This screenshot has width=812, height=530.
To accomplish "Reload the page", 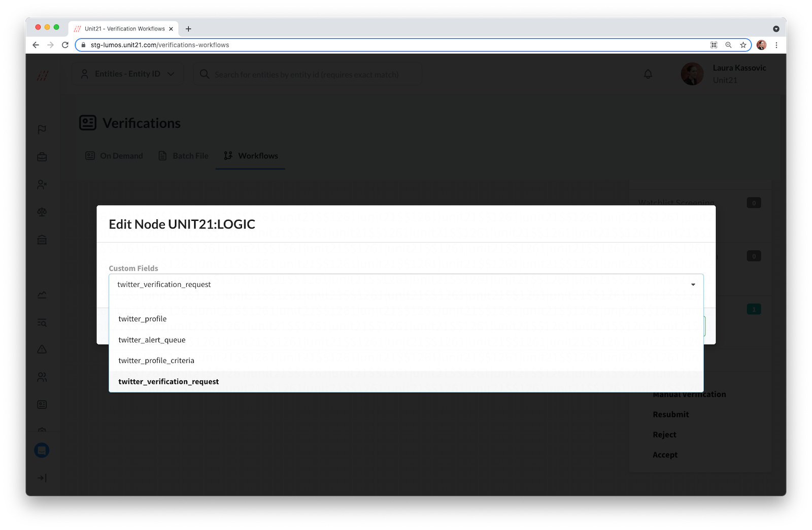I will coord(65,45).
